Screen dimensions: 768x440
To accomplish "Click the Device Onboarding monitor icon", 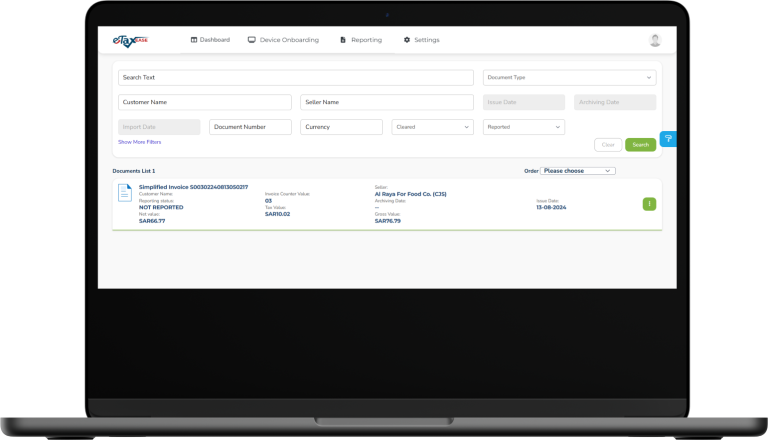I will point(252,40).
